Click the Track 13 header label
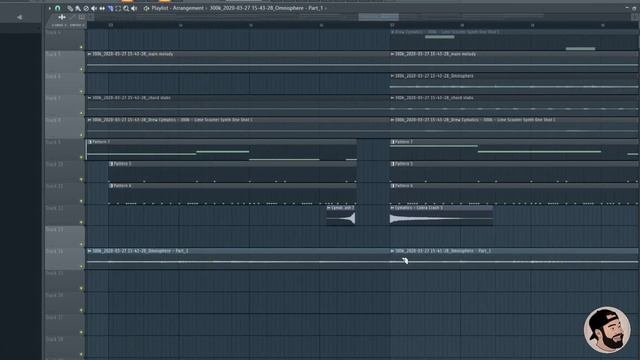 (54, 230)
